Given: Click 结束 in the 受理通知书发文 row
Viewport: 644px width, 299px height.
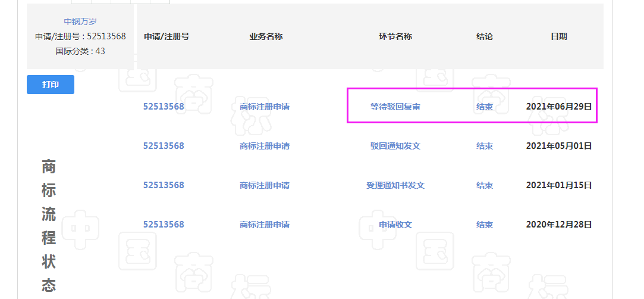Looking at the screenshot, I should click(485, 185).
